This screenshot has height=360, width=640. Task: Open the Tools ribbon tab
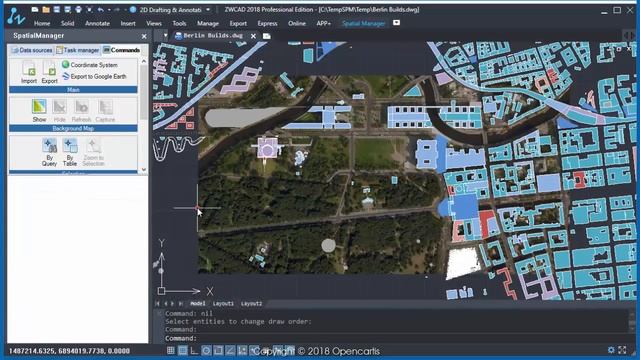179,23
